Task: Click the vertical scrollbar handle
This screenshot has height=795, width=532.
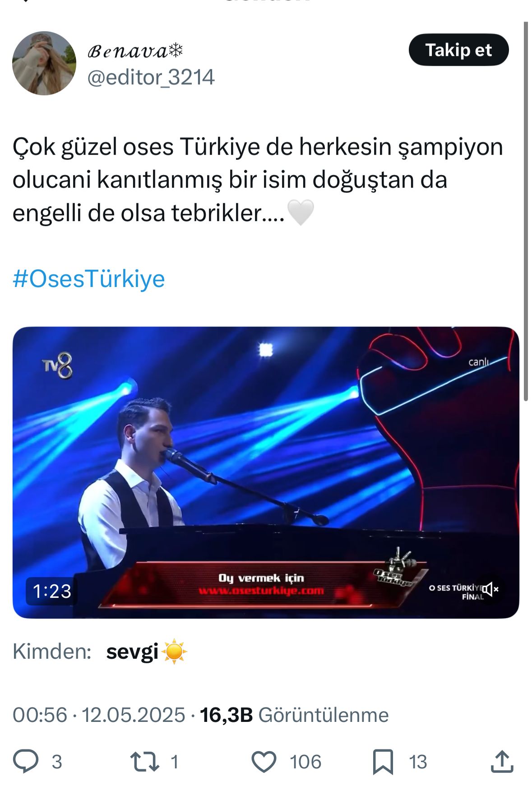Action: click(x=526, y=211)
